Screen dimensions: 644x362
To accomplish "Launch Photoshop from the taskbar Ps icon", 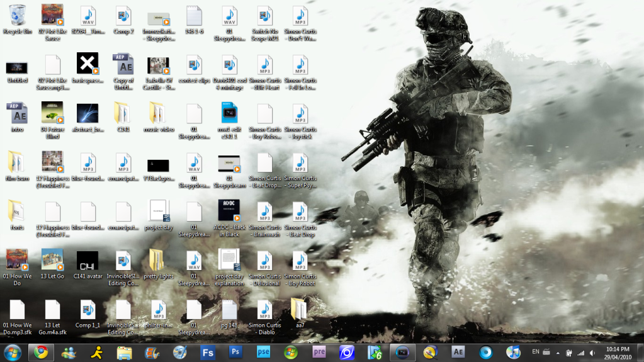I will pos(236,352).
